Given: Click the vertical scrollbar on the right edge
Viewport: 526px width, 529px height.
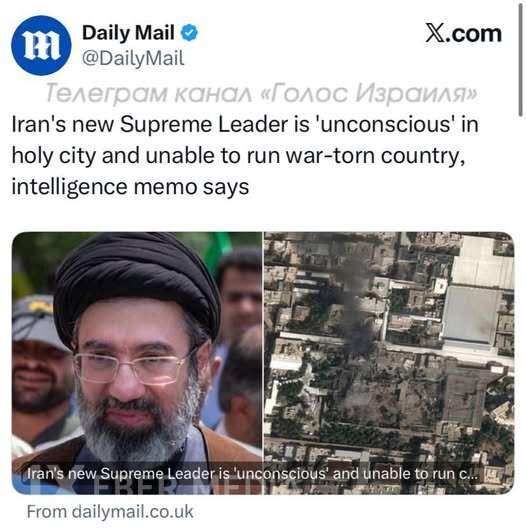Looking at the screenshot, I should (x=521, y=59).
